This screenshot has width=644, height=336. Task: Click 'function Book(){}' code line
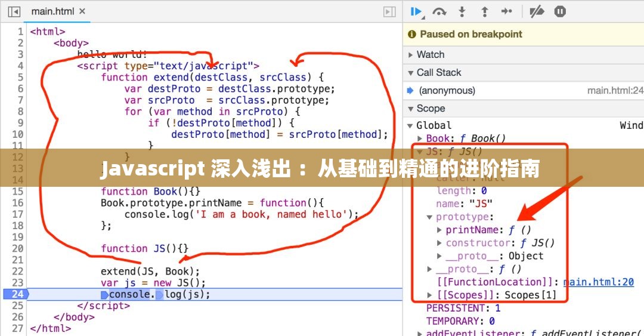pos(150,191)
